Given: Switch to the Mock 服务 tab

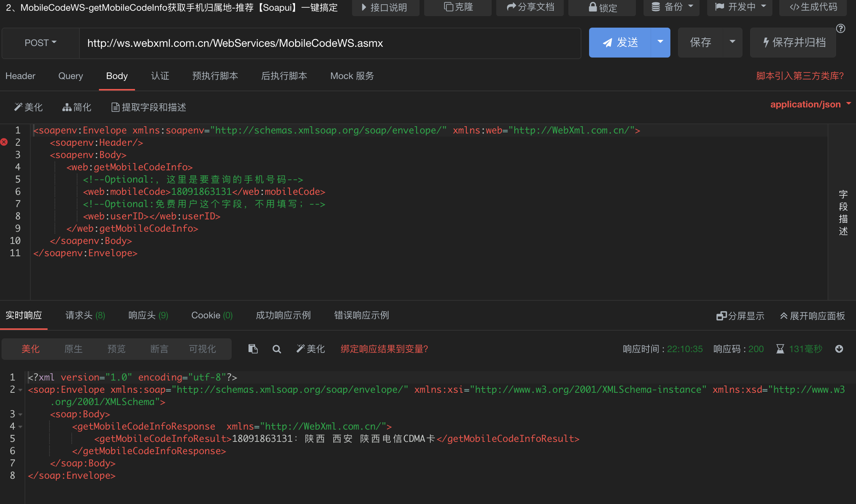Looking at the screenshot, I should point(352,76).
